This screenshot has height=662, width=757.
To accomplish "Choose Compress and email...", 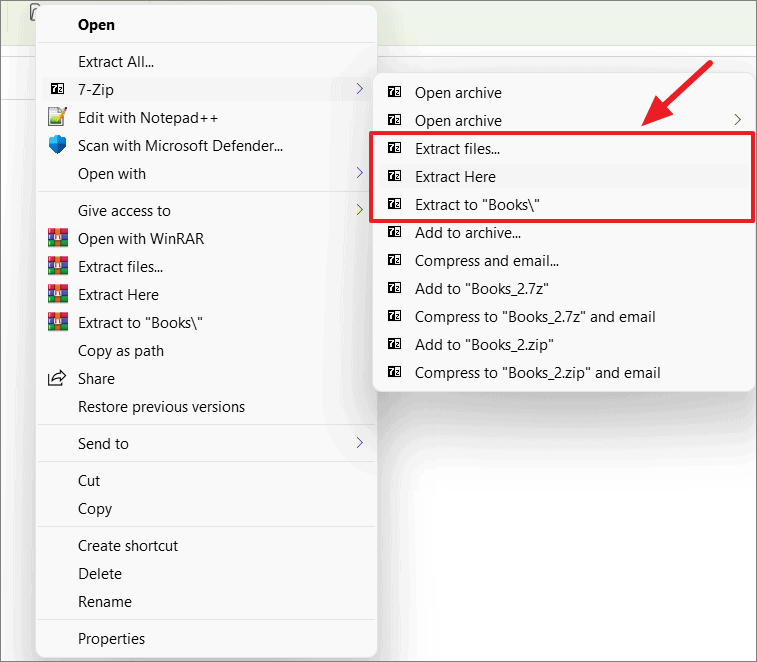I will tap(564, 260).
